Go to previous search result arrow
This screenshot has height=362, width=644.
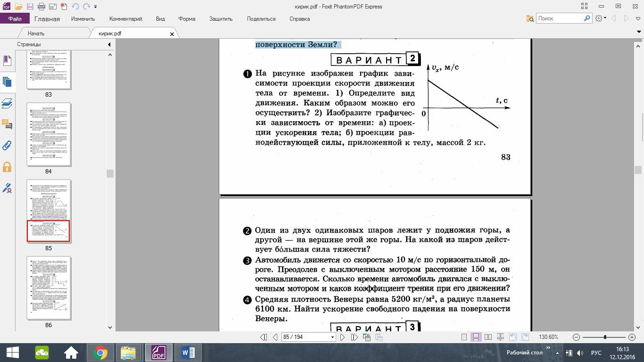click(614, 18)
